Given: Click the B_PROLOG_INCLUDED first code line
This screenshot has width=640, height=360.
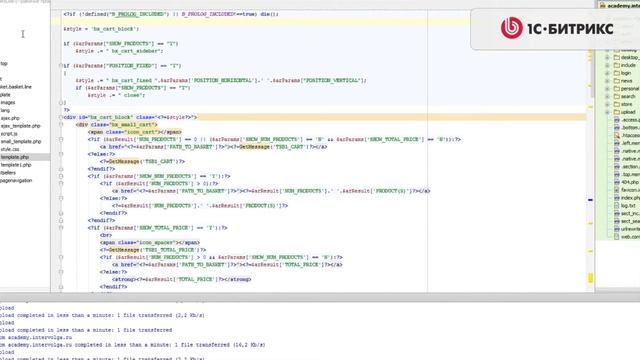Looking at the screenshot, I should [x=171, y=14].
